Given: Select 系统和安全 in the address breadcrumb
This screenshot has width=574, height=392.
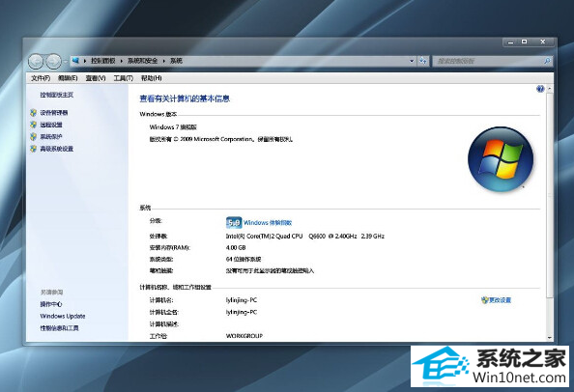Looking at the screenshot, I should (x=143, y=61).
